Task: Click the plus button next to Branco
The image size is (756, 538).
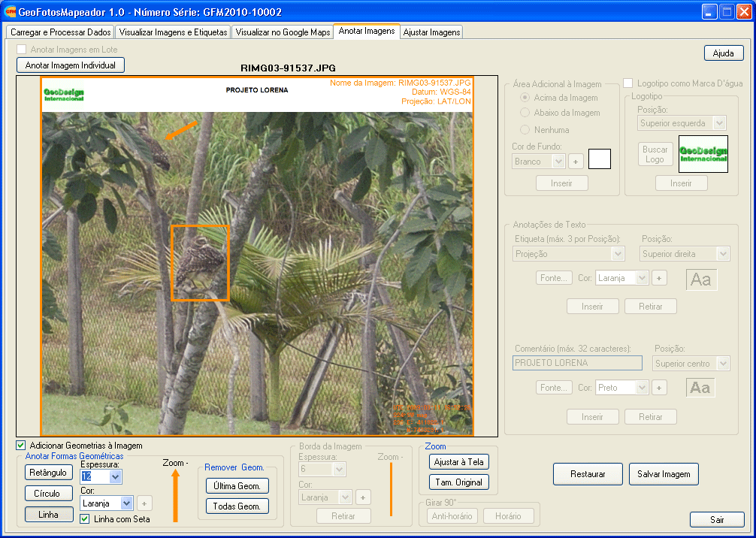Action: click(576, 162)
